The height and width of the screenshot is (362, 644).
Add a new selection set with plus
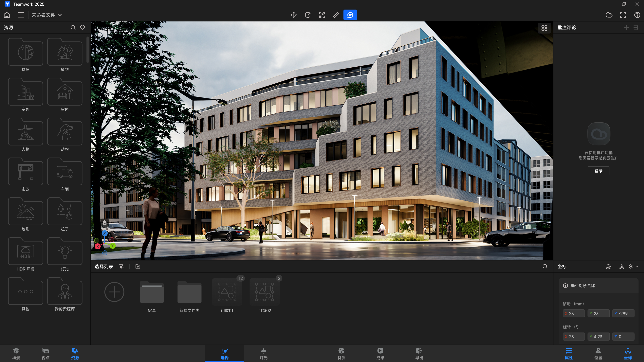(114, 292)
